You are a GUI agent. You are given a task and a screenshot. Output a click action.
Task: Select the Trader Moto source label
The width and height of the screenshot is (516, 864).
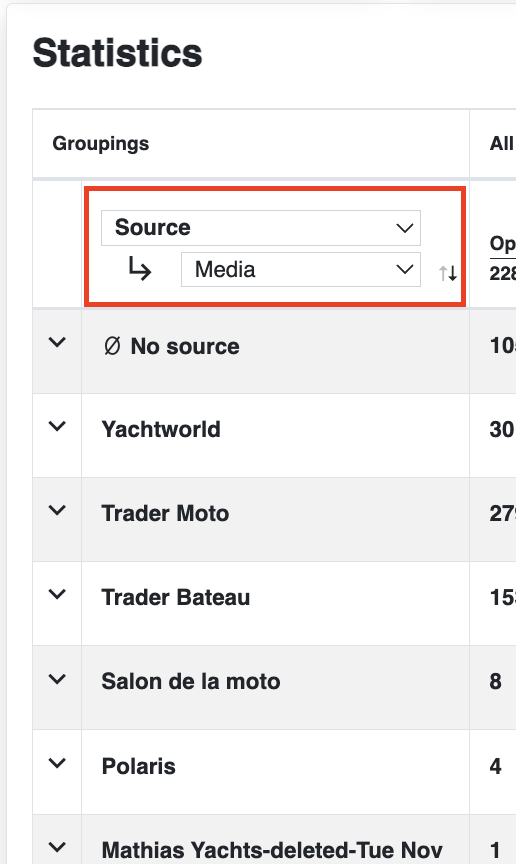point(165,514)
